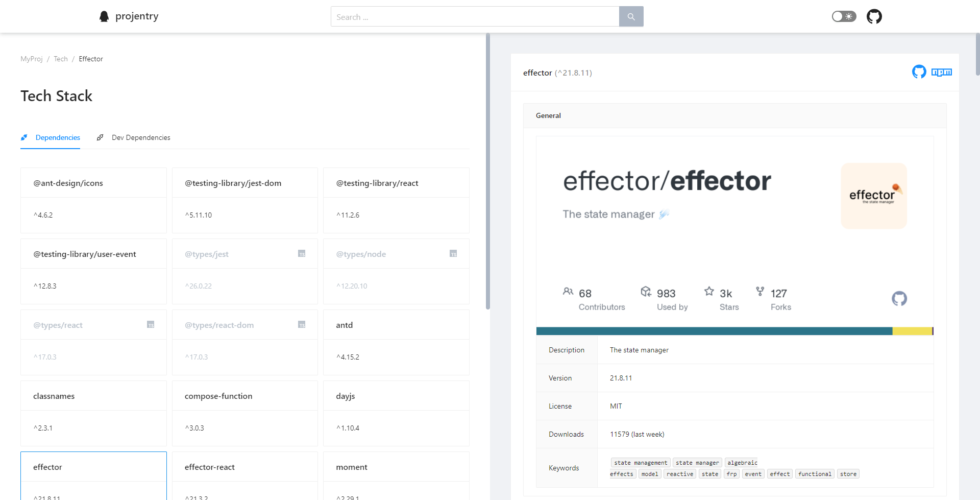Focus the Search input field
This screenshot has width=980, height=500.
click(x=475, y=16)
